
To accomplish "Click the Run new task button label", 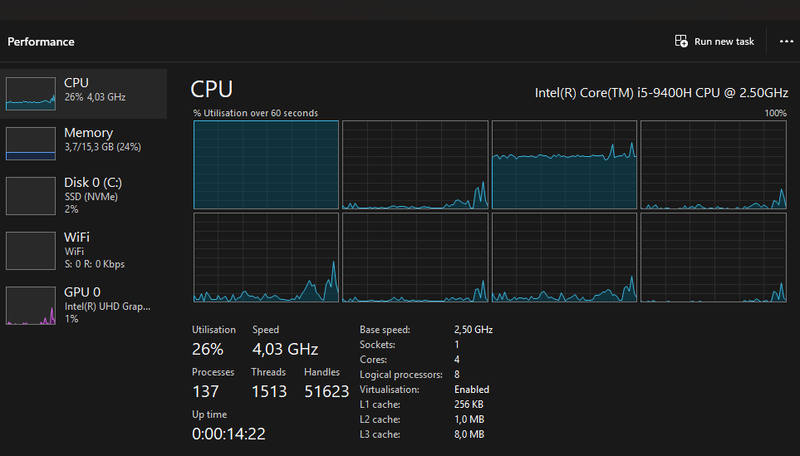I will (724, 42).
